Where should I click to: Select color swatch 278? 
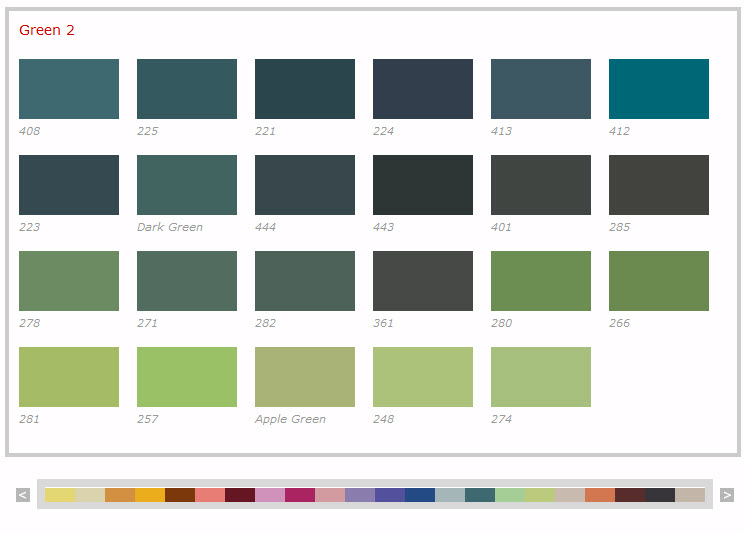coord(69,281)
